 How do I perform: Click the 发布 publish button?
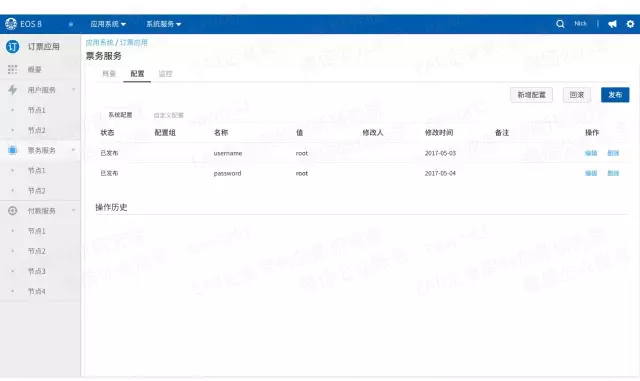coord(615,95)
